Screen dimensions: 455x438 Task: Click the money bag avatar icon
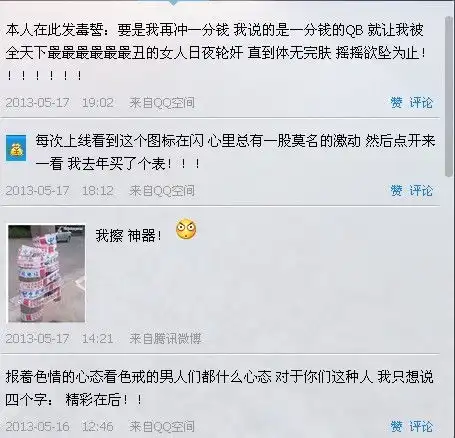[x=16, y=148]
